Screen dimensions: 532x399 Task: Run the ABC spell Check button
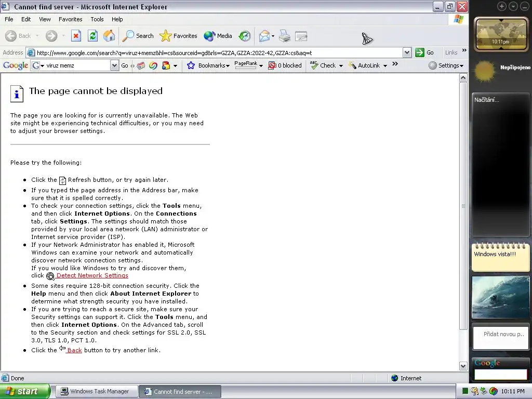[323, 65]
